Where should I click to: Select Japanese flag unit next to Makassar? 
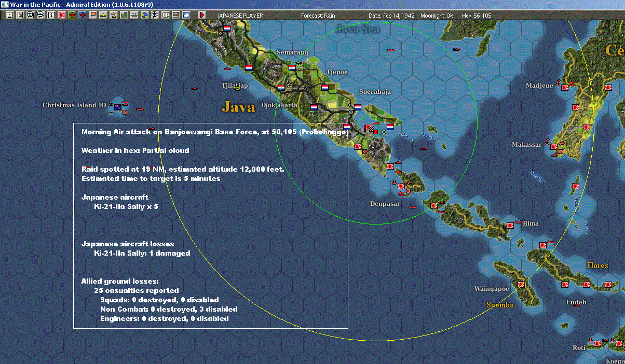click(554, 147)
